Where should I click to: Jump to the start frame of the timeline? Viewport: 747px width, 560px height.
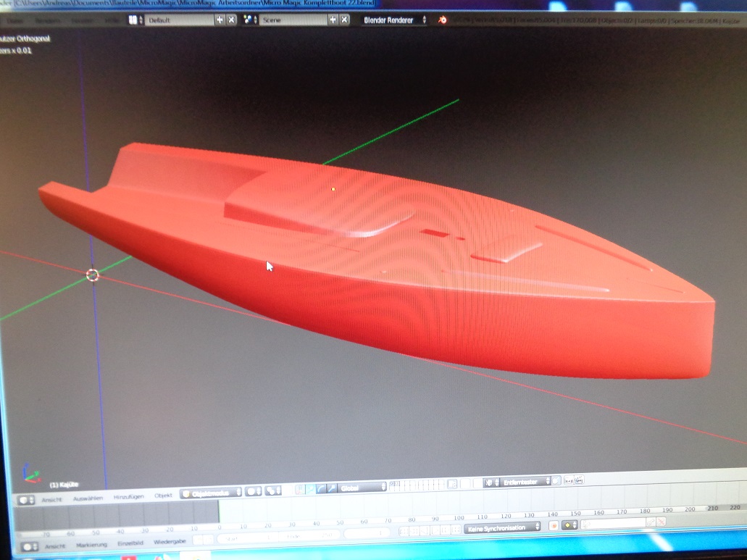click(x=404, y=531)
